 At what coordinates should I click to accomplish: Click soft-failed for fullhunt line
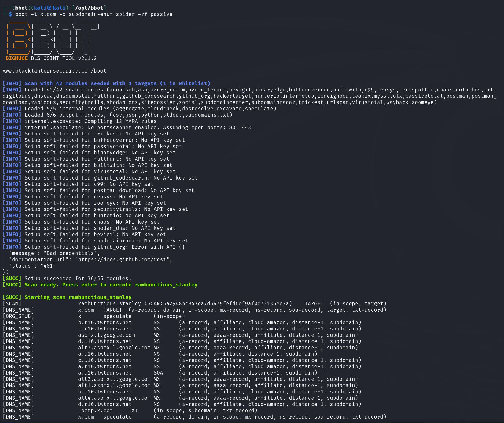click(x=86, y=159)
